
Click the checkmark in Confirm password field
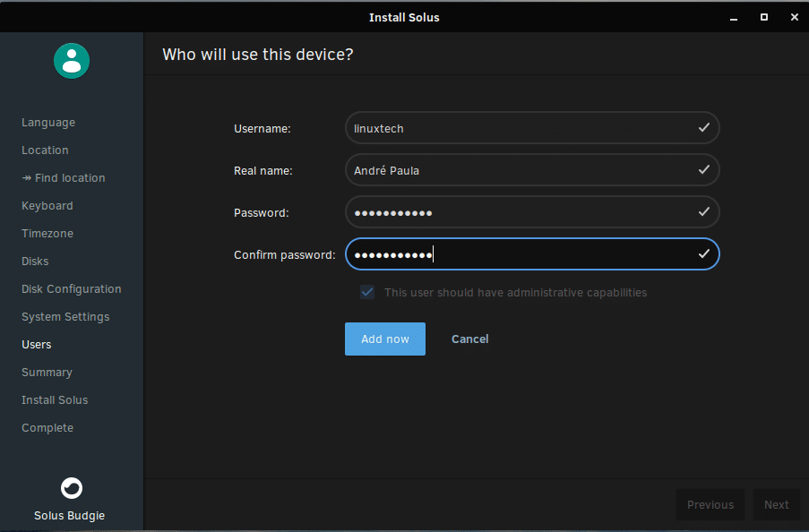point(704,253)
